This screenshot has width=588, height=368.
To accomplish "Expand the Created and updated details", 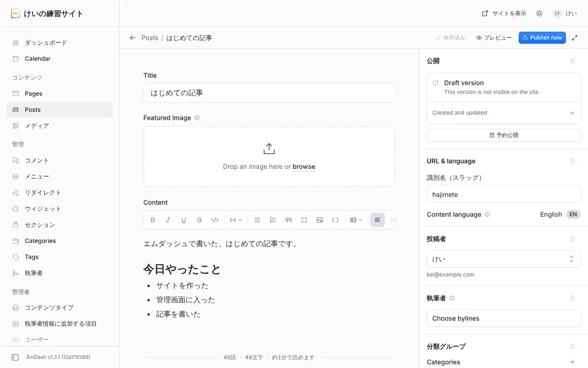I will coord(503,113).
